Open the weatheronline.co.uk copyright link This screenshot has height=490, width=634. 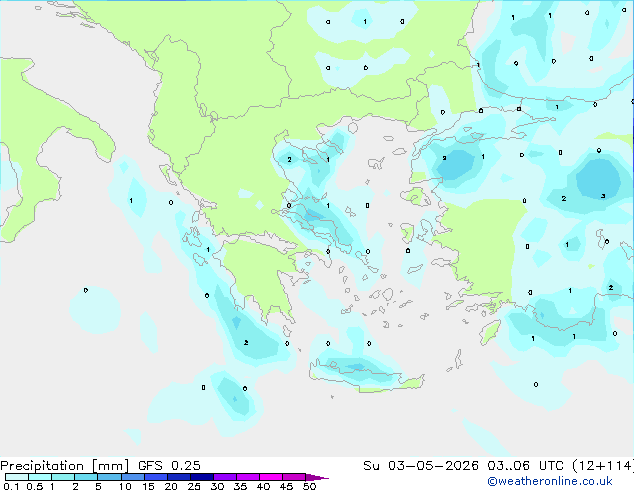(549, 481)
